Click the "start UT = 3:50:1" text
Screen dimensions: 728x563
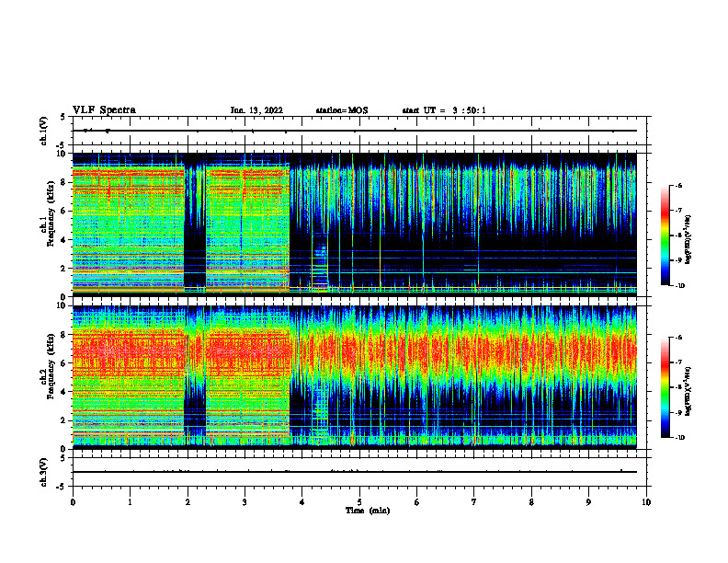point(444,110)
